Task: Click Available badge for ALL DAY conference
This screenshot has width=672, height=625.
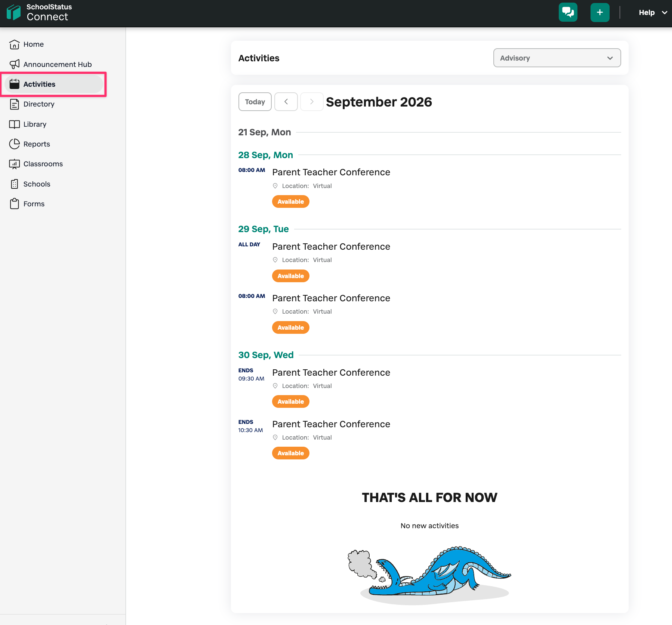Action: pyautogui.click(x=291, y=276)
